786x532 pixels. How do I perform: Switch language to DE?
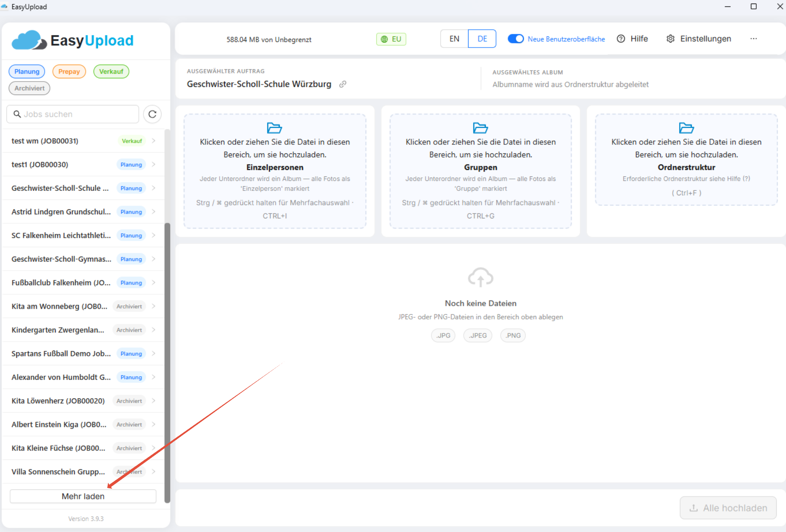482,39
